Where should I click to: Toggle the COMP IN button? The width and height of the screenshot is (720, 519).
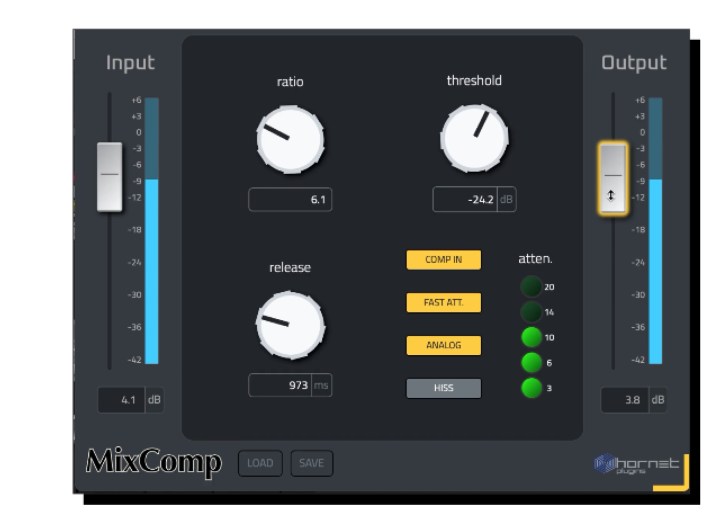coord(444,260)
